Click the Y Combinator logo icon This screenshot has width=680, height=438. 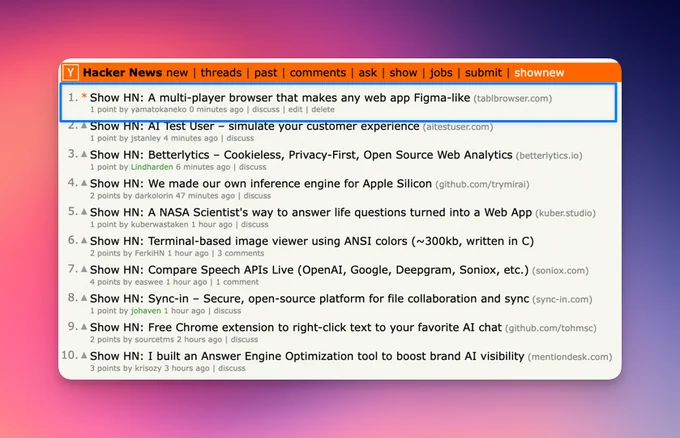pos(71,72)
